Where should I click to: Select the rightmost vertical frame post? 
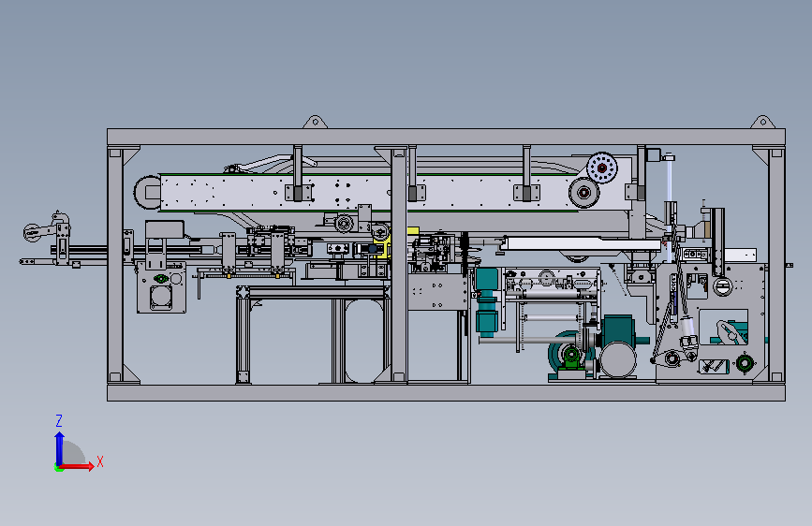776,265
